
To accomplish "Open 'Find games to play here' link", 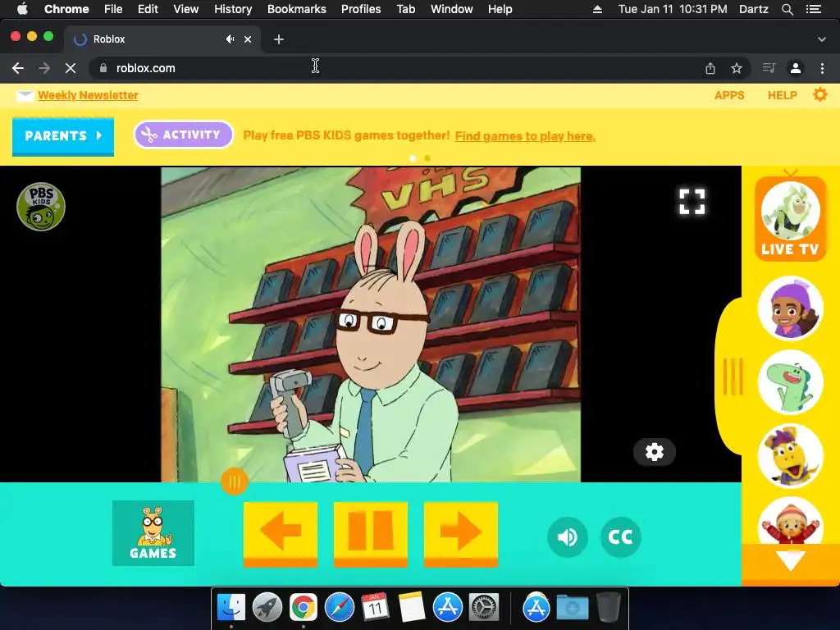I will click(x=525, y=136).
